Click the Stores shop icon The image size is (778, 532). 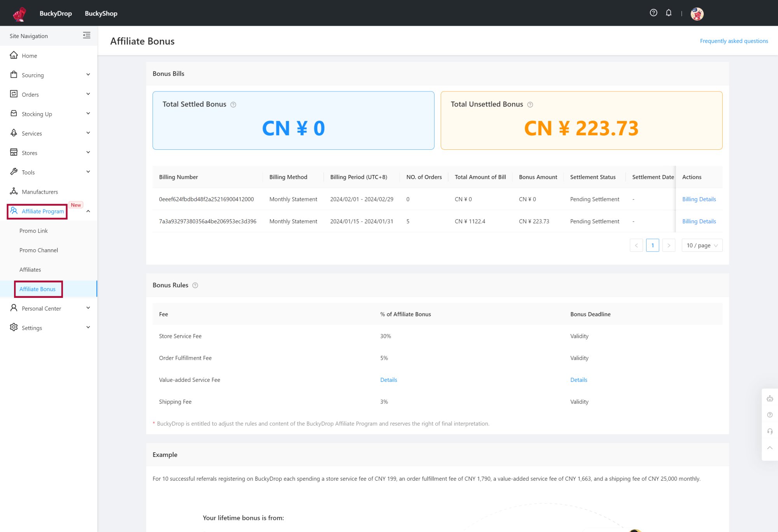tap(14, 152)
